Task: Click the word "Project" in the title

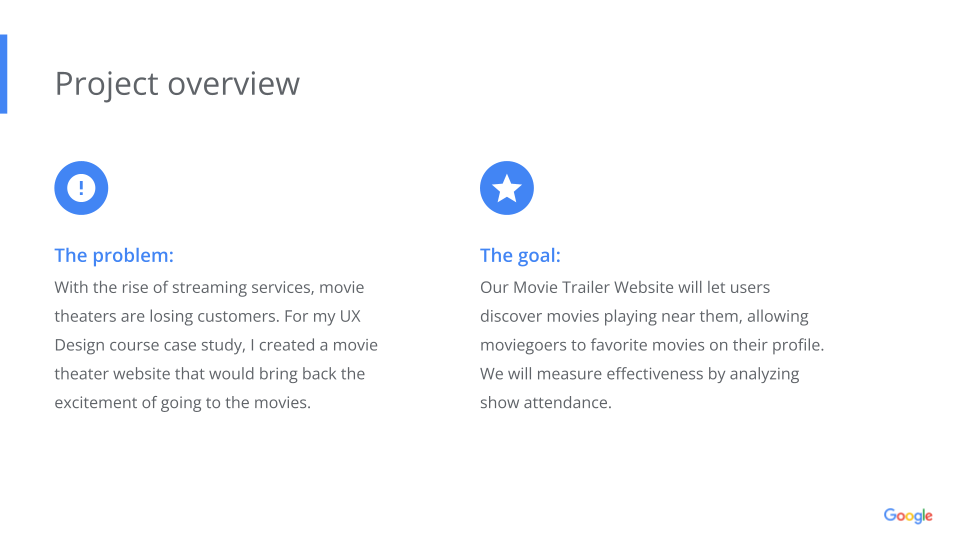Action: [107, 83]
